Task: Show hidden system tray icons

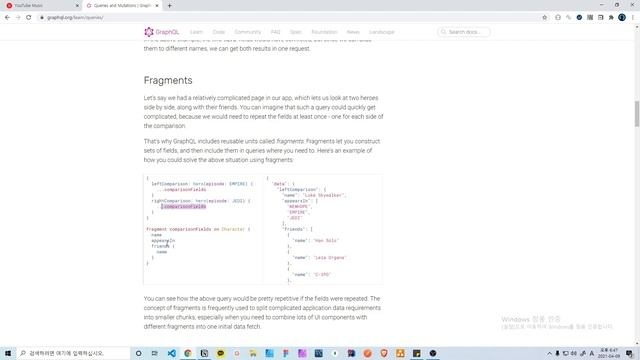Action: click(549, 353)
